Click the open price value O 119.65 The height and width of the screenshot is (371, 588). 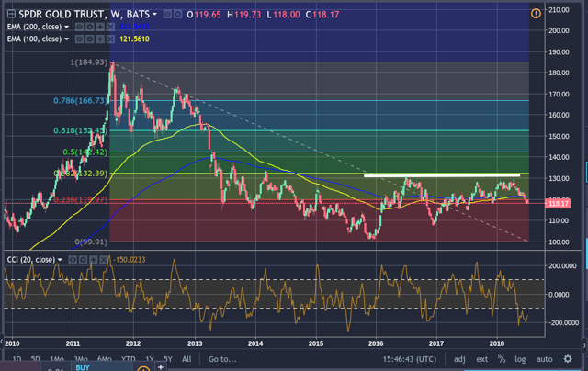[x=204, y=15]
